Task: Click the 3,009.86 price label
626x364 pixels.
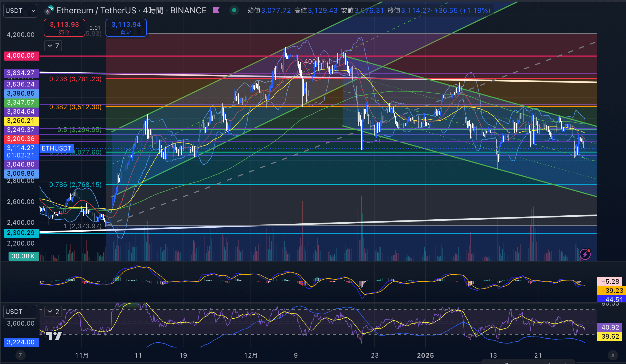Action: click(21, 173)
